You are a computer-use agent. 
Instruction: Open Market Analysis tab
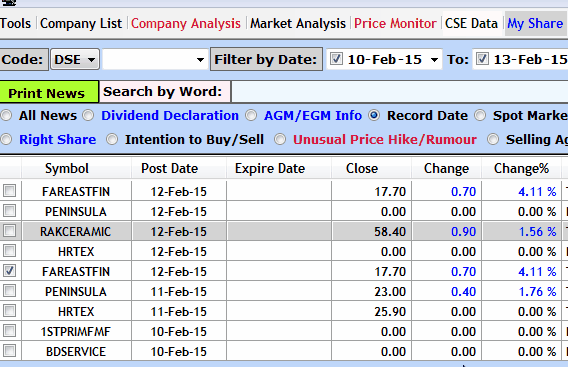298,24
